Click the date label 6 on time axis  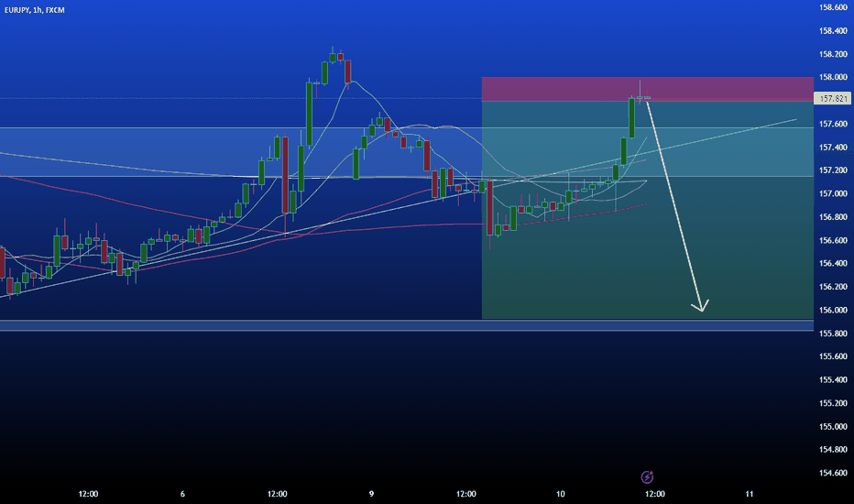[182, 494]
